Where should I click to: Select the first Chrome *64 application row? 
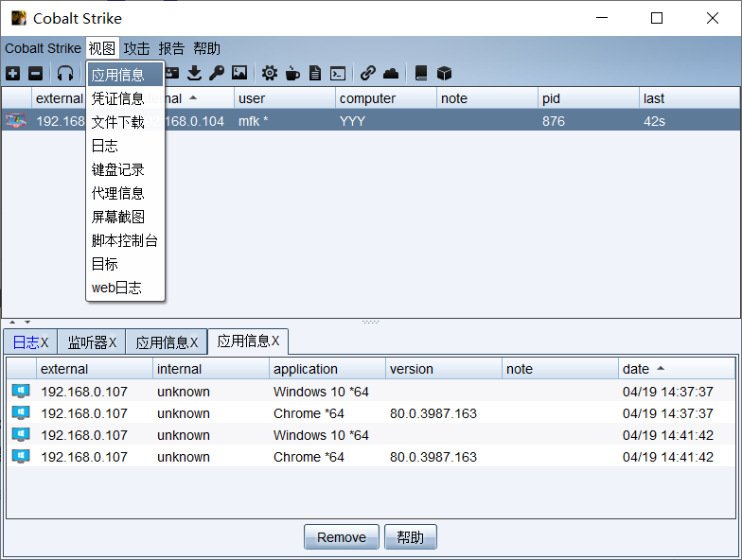309,413
